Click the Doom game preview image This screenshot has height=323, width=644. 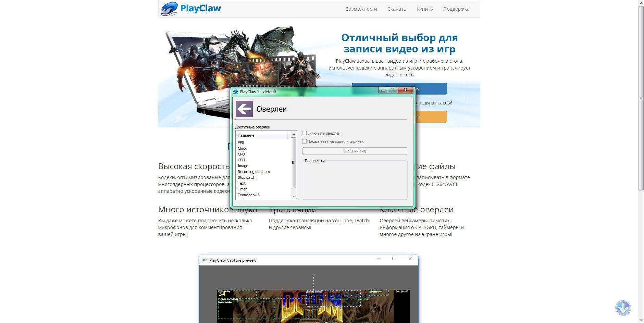click(x=313, y=306)
